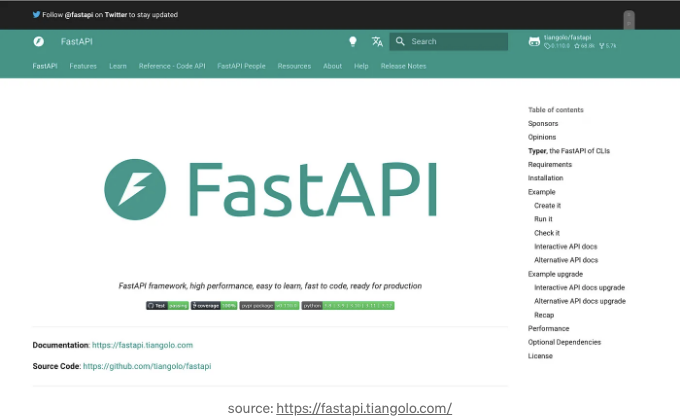680x418 pixels.
Task: Jump to Performance section
Action: [x=549, y=328]
